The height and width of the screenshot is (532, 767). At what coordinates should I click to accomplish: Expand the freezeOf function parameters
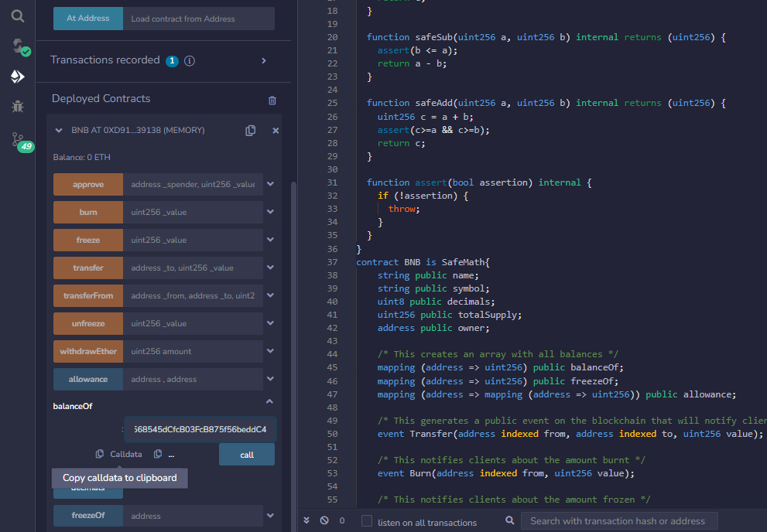(x=271, y=516)
